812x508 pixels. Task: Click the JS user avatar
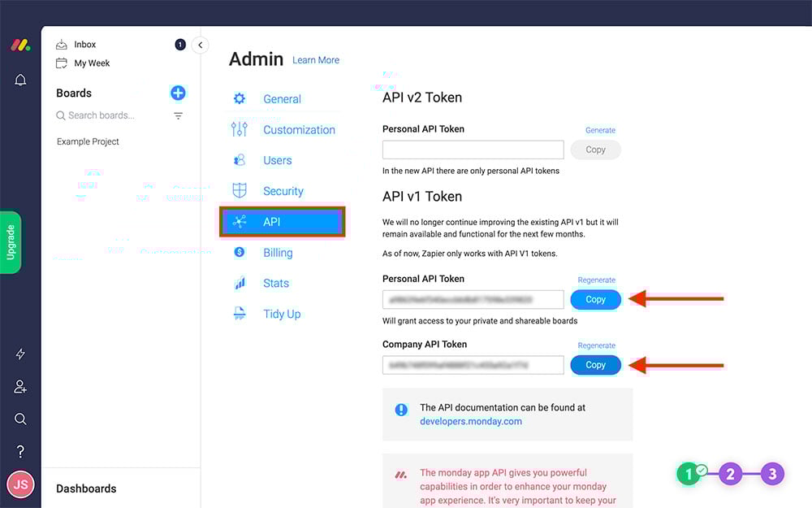(x=20, y=484)
